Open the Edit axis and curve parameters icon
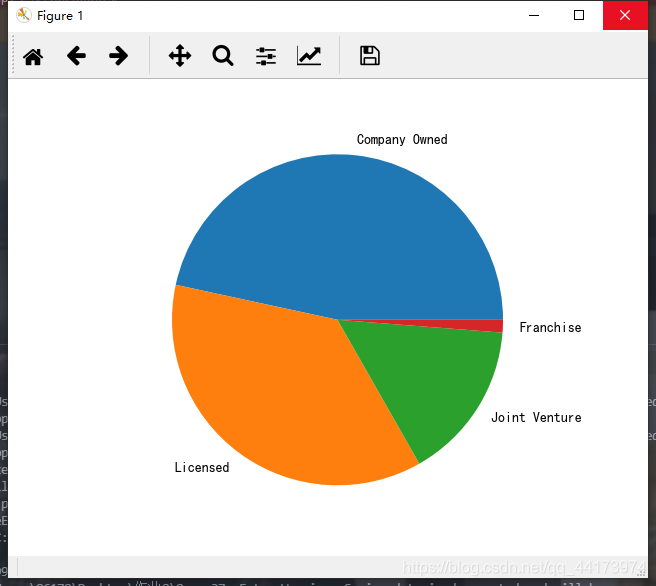The height and width of the screenshot is (586, 656). 309,56
